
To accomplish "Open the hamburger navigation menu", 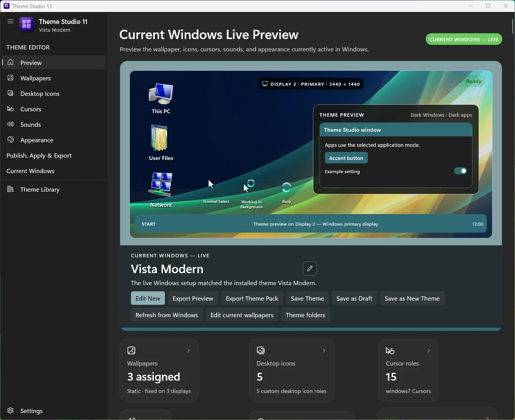I will coord(10,22).
